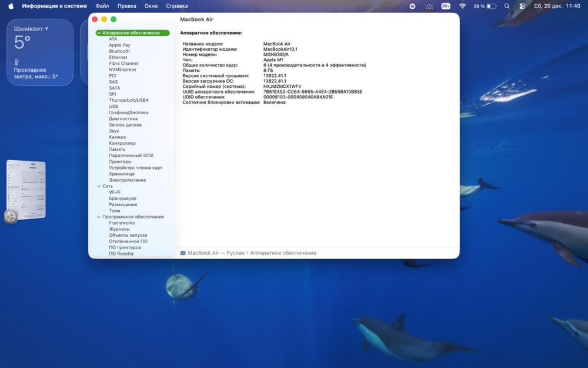Select Устройство чтения карт in the sidebar
Viewport: 588px width, 368px height.
[135, 168]
